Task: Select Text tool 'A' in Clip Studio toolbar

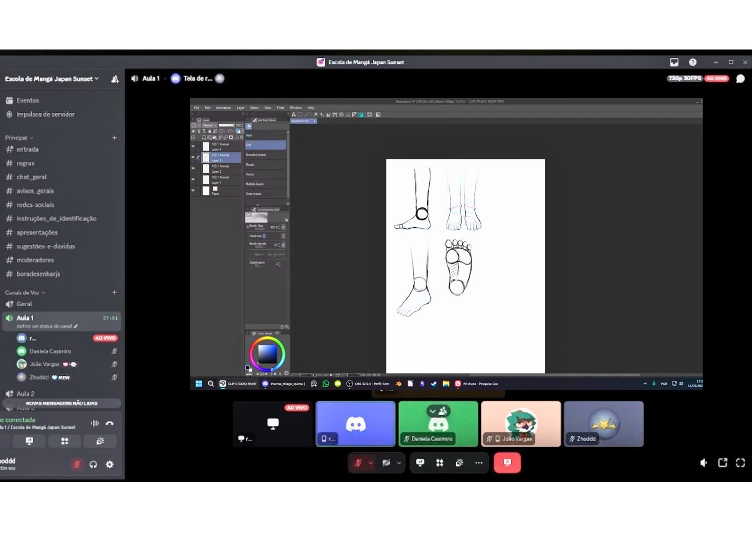Action: 294,115
